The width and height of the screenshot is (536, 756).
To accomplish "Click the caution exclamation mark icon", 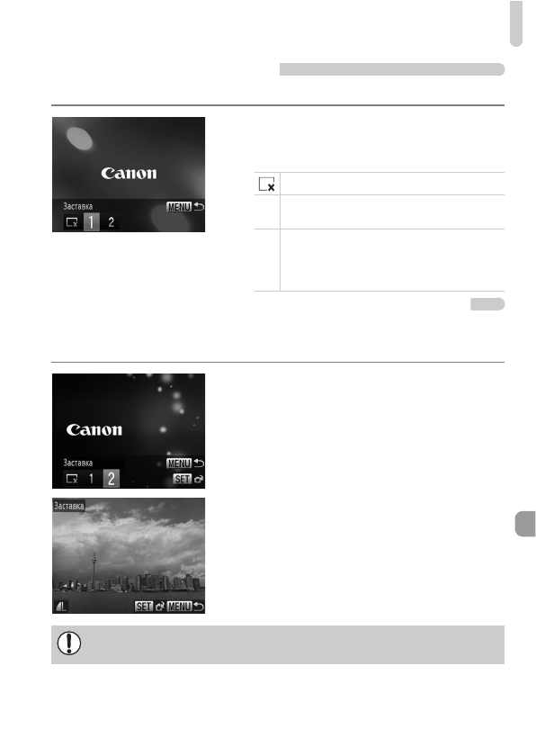I will click(x=69, y=643).
